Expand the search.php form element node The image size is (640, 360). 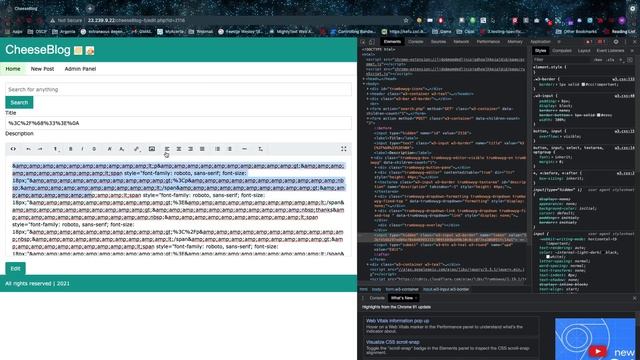[368, 109]
